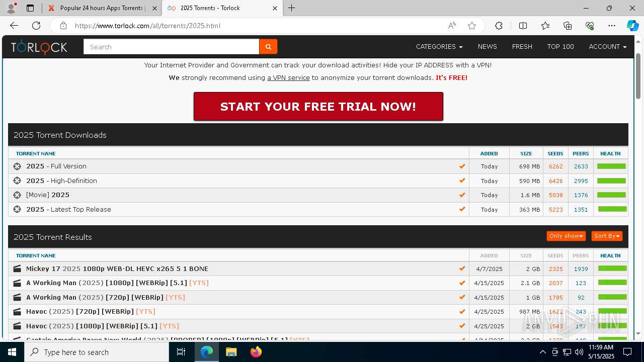The width and height of the screenshot is (644, 362).
Task: Open the Read aloud tool in address bar
Action: point(452,26)
